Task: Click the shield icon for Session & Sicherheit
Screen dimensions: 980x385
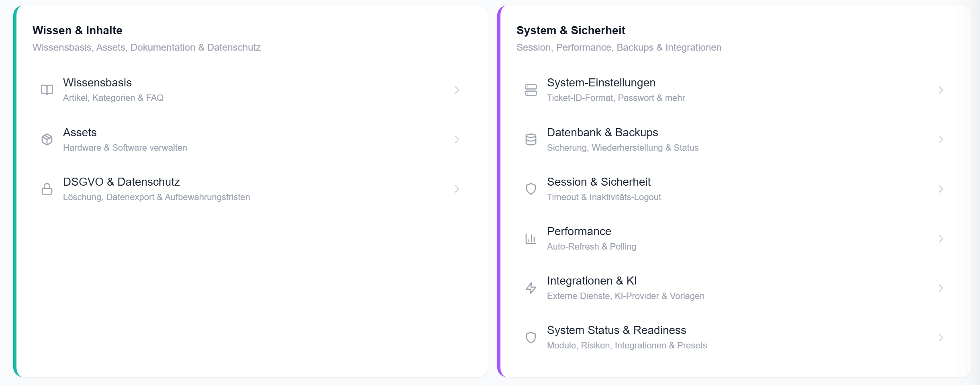Action: click(531, 189)
